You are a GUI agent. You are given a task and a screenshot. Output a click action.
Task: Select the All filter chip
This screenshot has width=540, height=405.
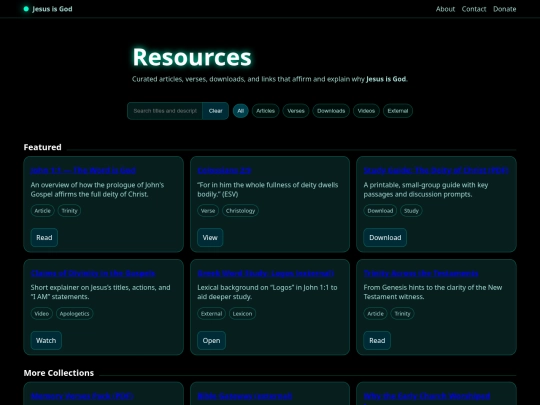pyautogui.click(x=240, y=111)
